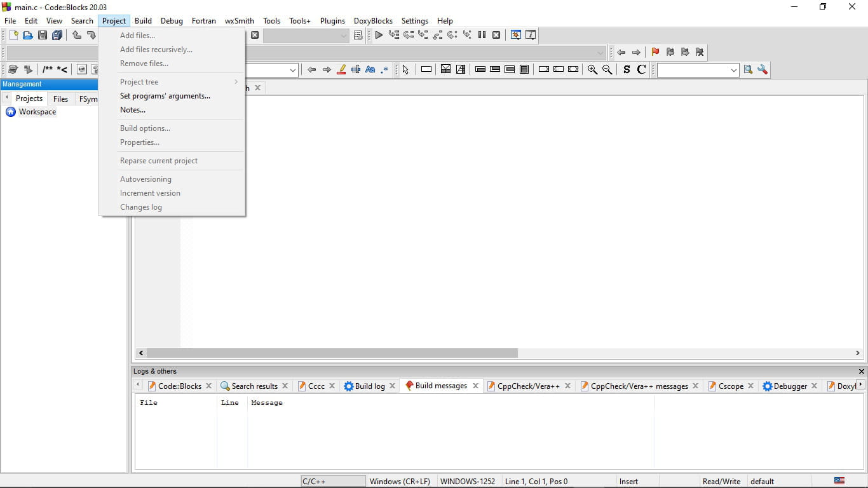
Task: Open the wxSmith menu
Action: [x=240, y=21]
